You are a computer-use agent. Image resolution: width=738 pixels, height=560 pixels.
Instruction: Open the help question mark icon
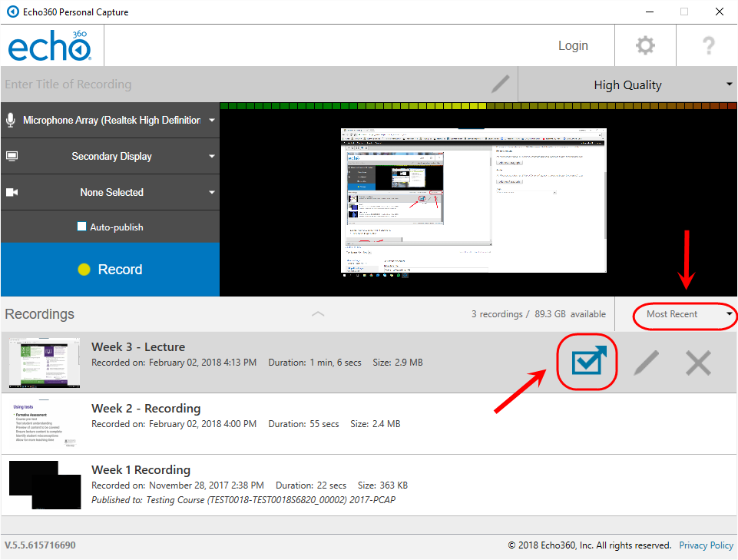point(708,45)
